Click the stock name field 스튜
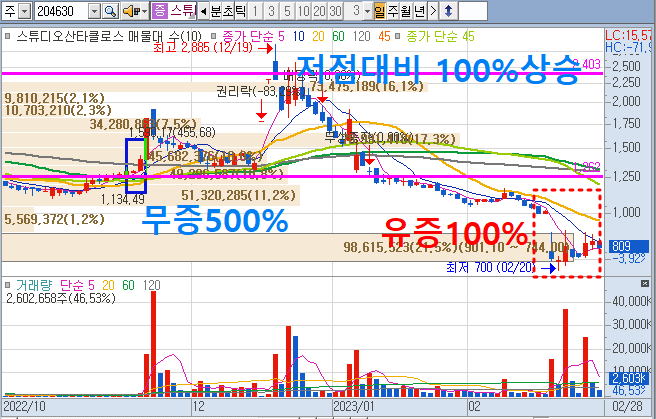656x419 pixels. pos(182,11)
